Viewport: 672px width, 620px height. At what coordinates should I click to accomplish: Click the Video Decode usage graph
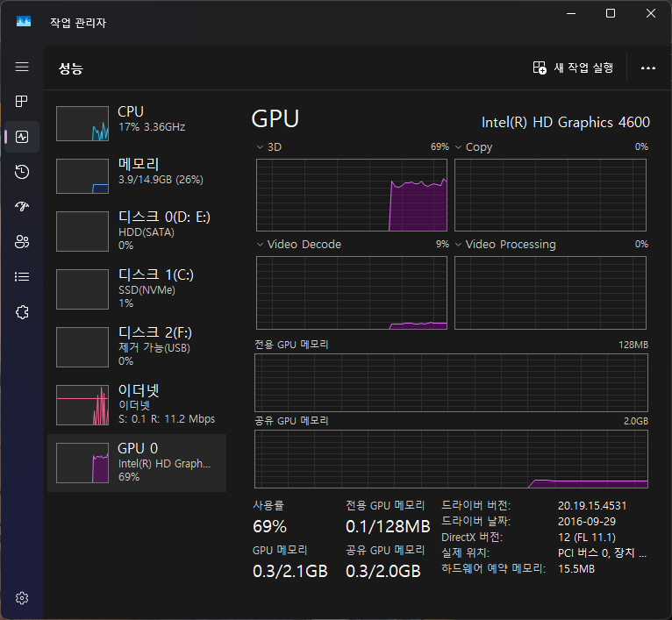coord(352,293)
